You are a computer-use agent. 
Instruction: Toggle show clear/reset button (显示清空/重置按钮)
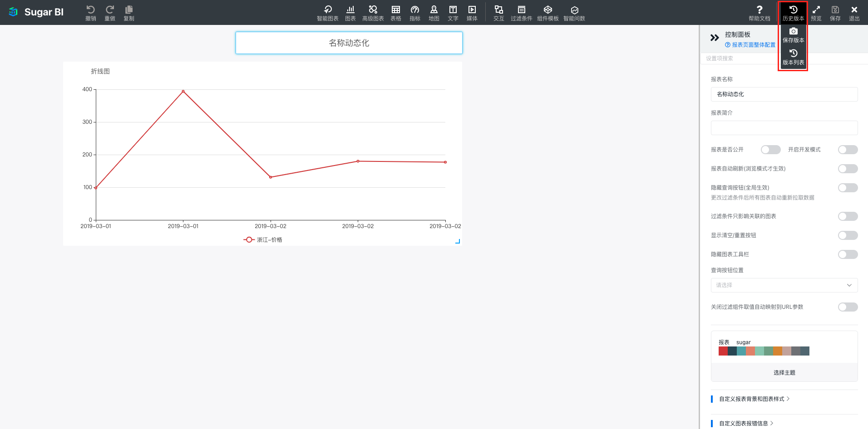(848, 235)
